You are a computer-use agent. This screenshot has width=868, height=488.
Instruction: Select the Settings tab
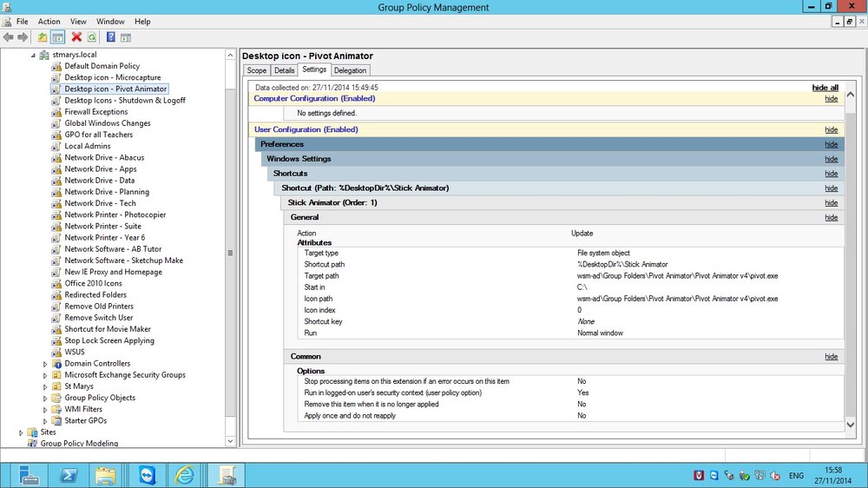[x=314, y=69]
